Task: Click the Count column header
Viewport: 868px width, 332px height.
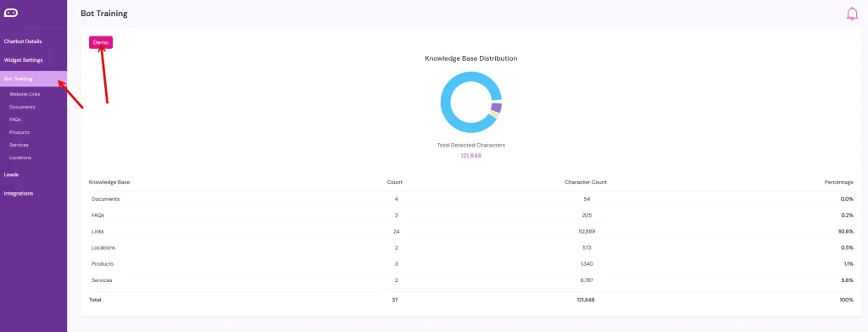Action: click(395, 182)
